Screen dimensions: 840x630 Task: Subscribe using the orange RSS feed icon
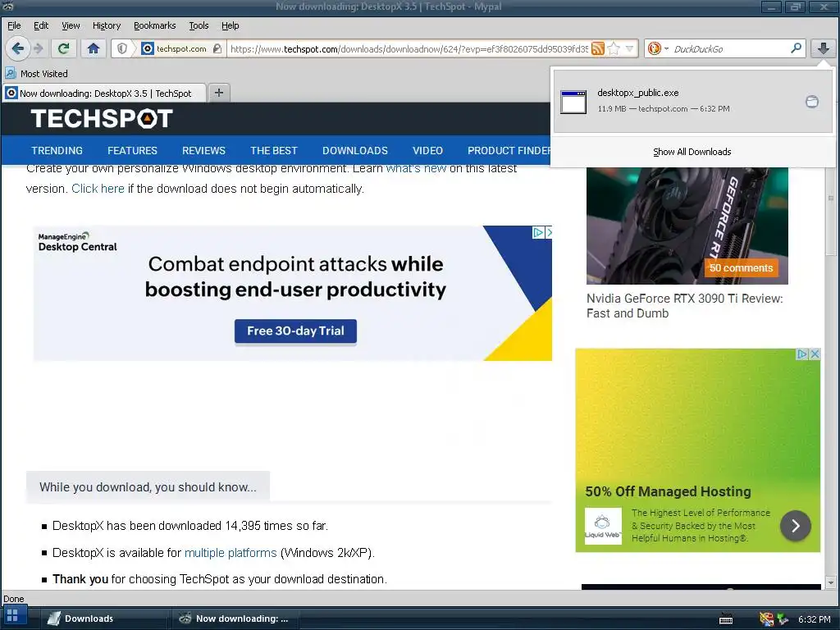pos(598,48)
